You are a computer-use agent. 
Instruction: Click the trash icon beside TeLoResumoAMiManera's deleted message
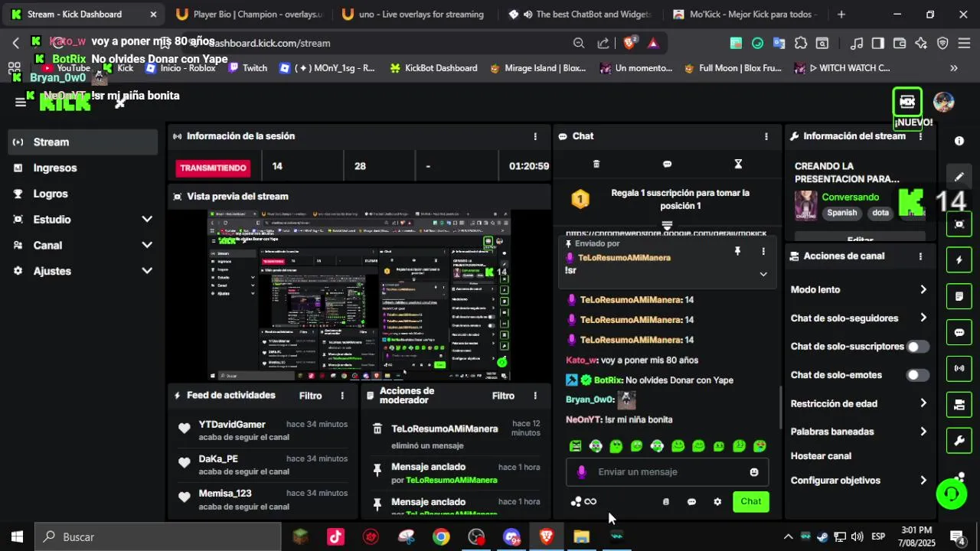377,429
